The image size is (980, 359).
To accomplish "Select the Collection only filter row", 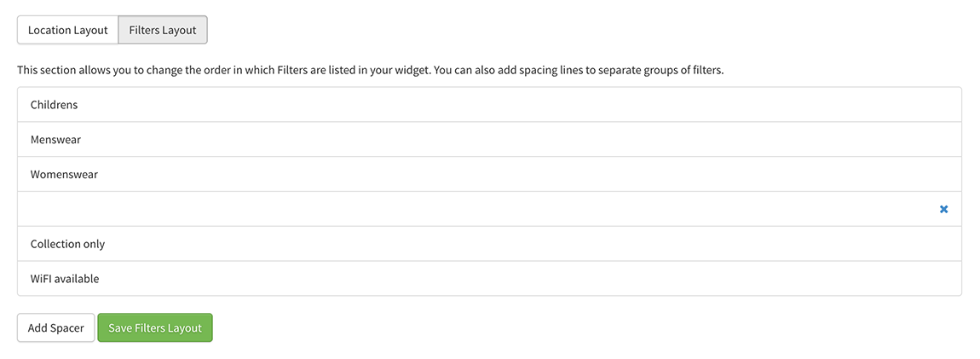I will 489,244.
